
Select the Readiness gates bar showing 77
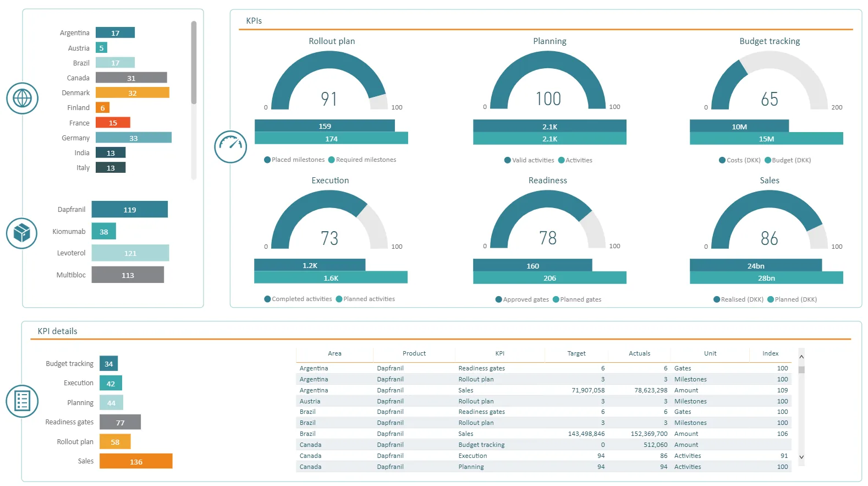click(x=120, y=422)
